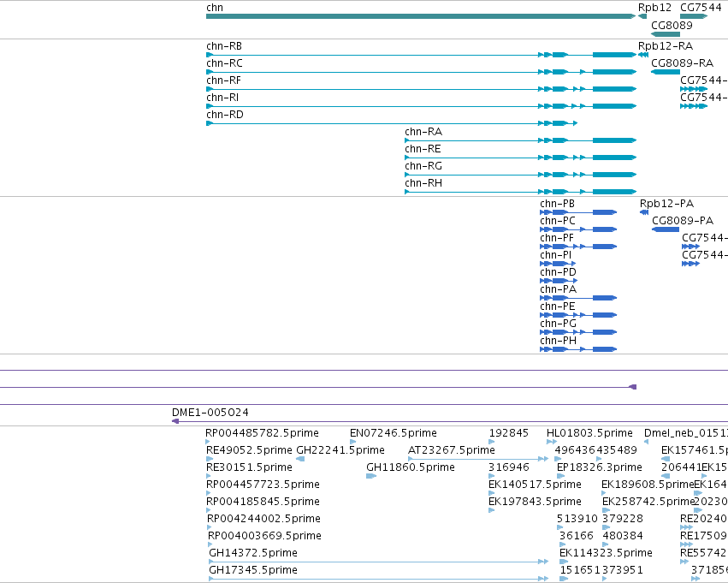Click the chn-PG protein label
The height and width of the screenshot is (583, 728).
click(x=558, y=324)
